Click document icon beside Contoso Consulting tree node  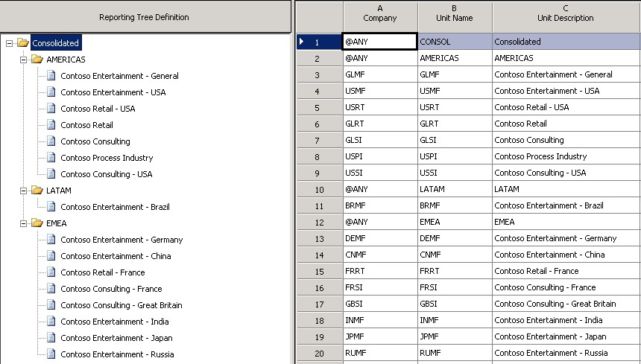(x=51, y=141)
